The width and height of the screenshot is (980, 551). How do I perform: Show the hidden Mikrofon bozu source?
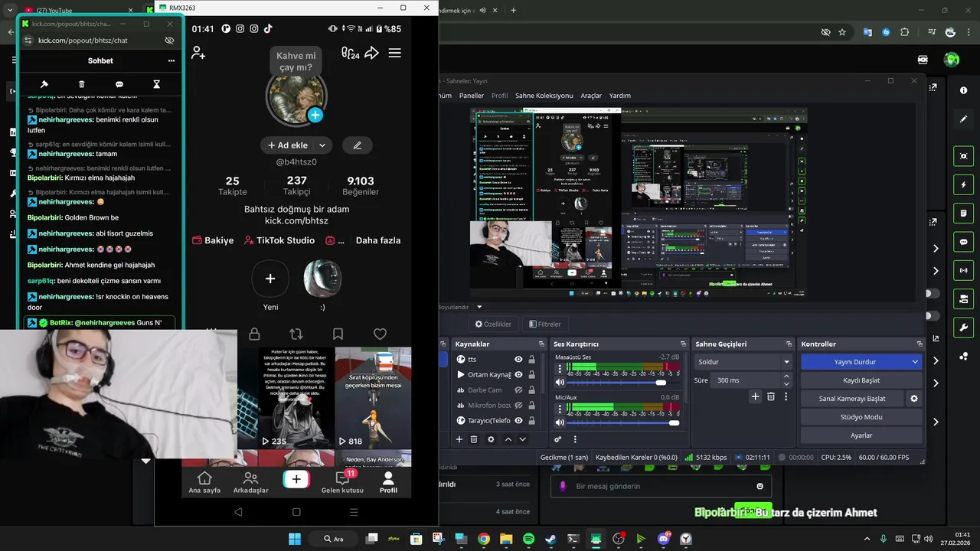518,405
